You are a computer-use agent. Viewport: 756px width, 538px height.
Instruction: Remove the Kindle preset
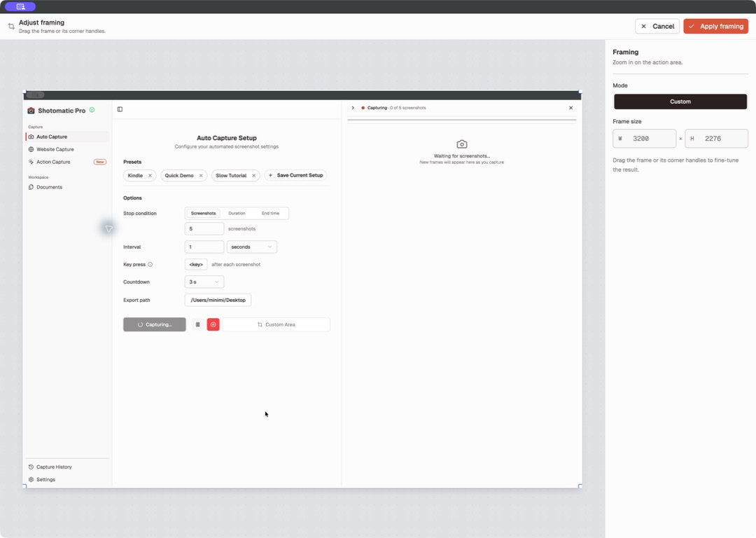(x=150, y=176)
